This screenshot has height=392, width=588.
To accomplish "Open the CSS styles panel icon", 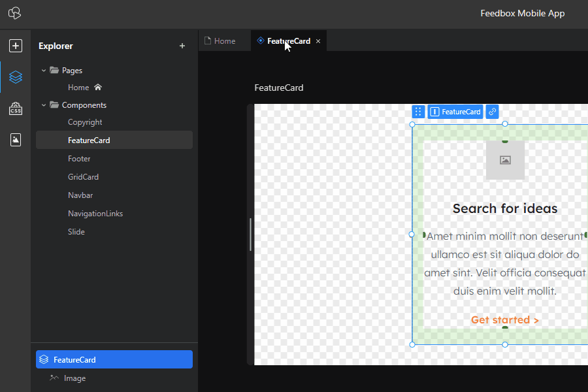I will pyautogui.click(x=16, y=109).
